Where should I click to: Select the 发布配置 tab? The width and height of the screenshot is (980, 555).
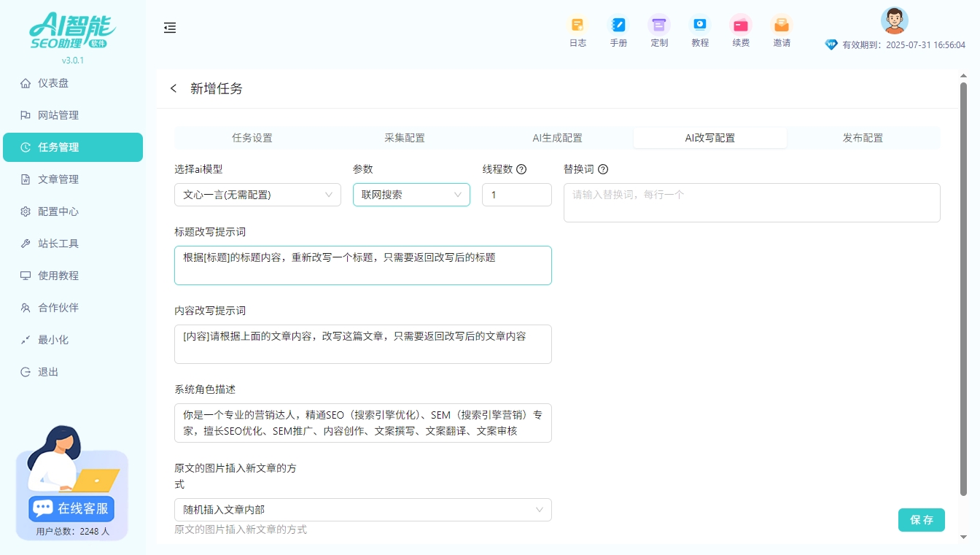[863, 136]
